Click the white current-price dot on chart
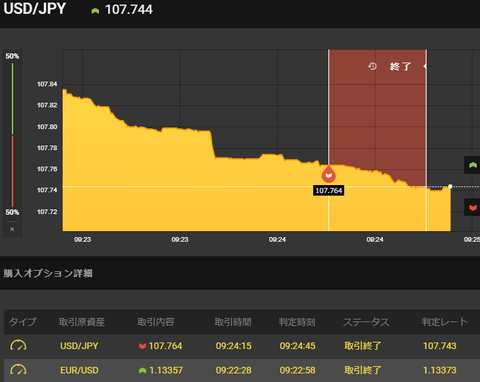Viewport: 480px width, 382px height. point(450,186)
